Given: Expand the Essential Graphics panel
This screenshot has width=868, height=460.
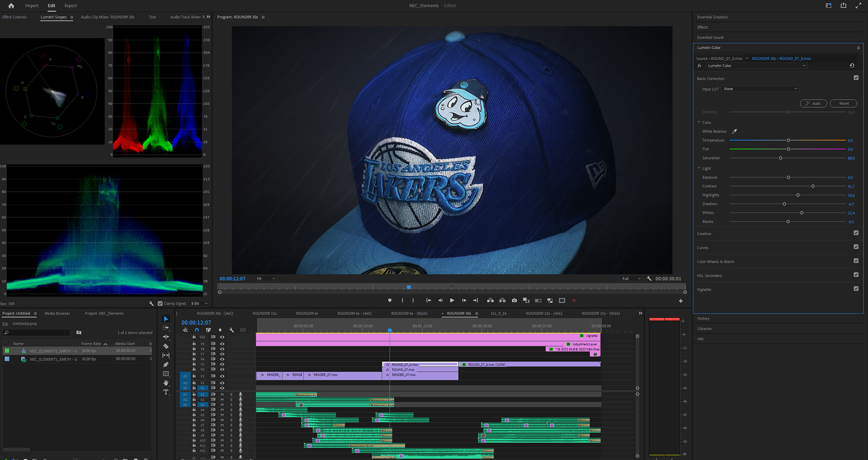Looking at the screenshot, I should (712, 17).
